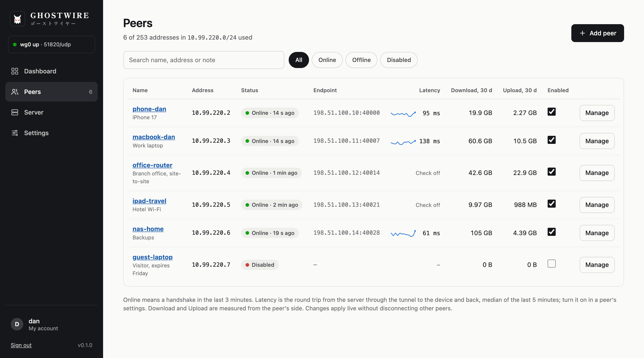Click address 10.99.220.2
Viewport: 644px width, 358px height.
[x=211, y=113]
